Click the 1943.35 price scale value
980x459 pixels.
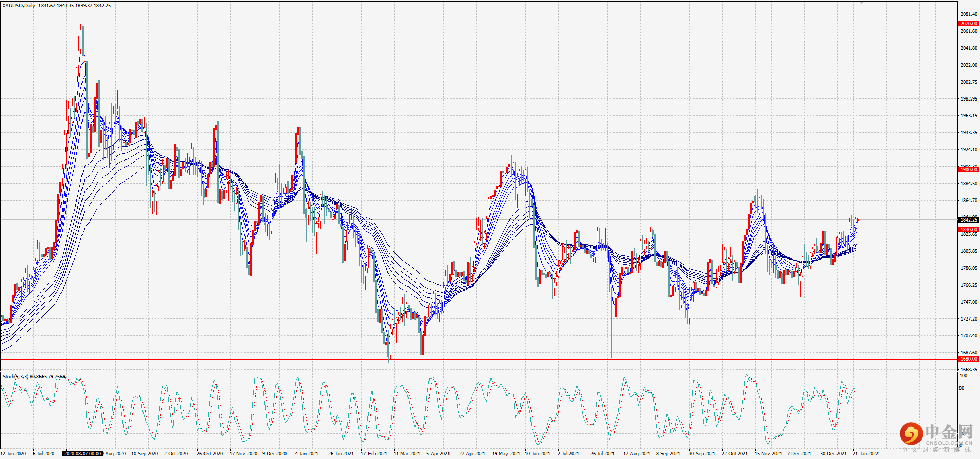pos(969,133)
